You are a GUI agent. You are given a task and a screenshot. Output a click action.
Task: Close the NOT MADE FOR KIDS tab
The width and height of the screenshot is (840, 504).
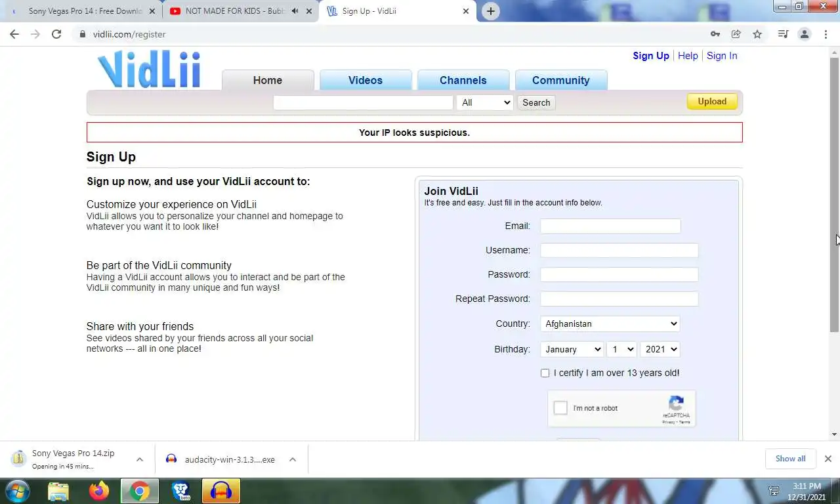point(309,11)
